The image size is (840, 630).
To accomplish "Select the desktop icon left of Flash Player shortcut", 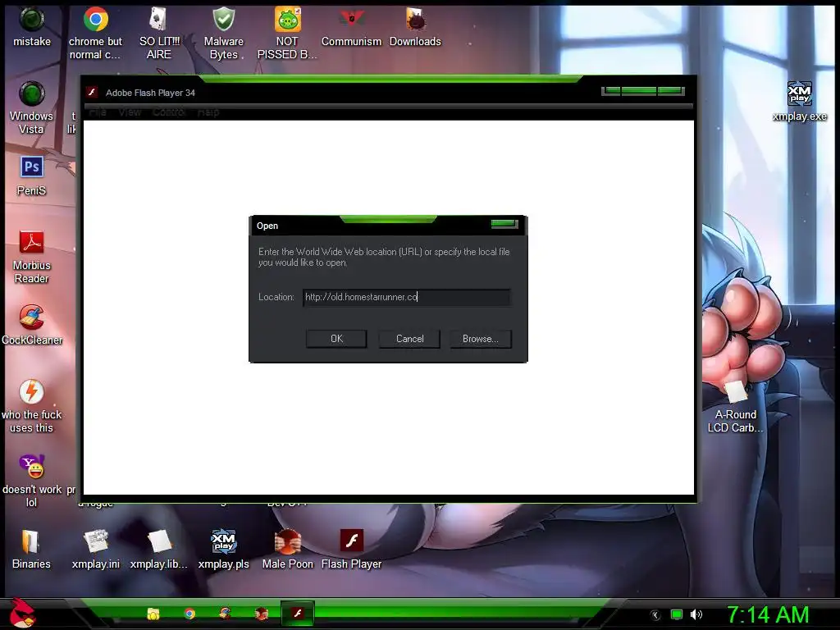I will click(x=288, y=549).
